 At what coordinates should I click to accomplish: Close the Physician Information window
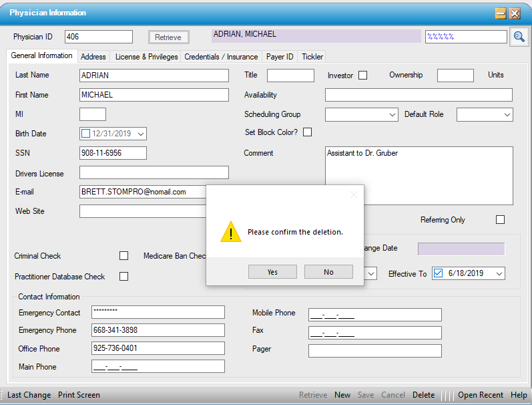pyautogui.click(x=515, y=13)
